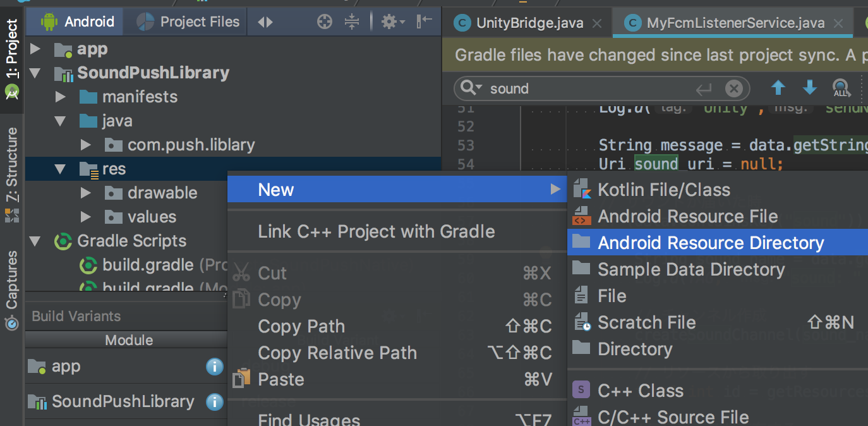Switch to the Project Files view tab
The height and width of the screenshot is (426, 868).
tap(189, 22)
